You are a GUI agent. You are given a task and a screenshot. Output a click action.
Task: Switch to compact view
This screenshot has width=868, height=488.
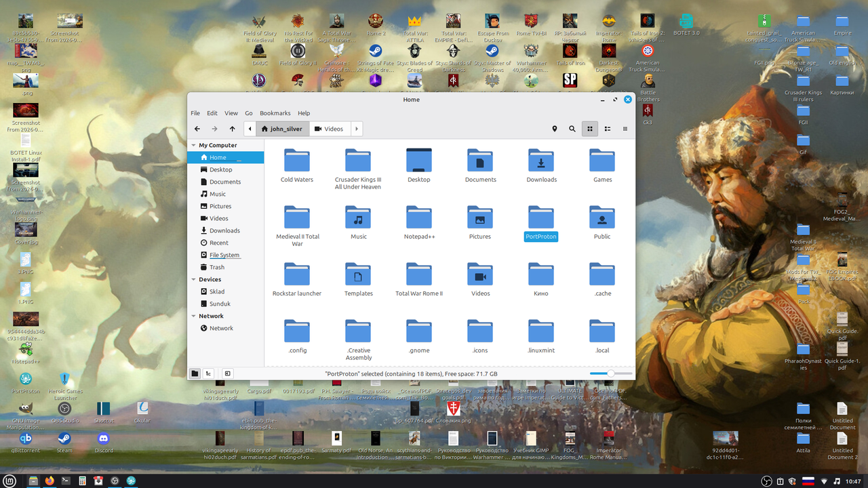click(x=625, y=129)
